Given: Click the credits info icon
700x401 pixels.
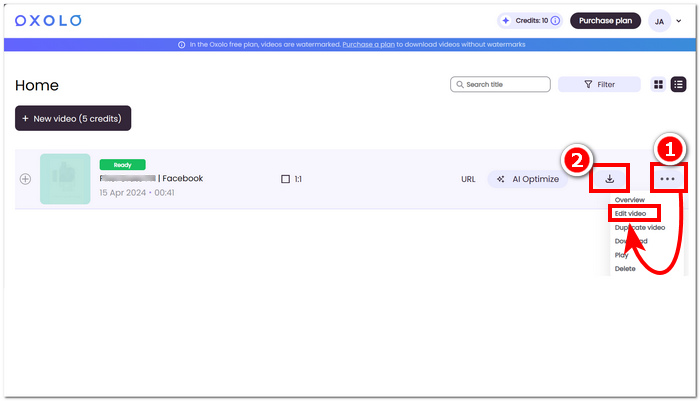Looking at the screenshot, I should [555, 21].
